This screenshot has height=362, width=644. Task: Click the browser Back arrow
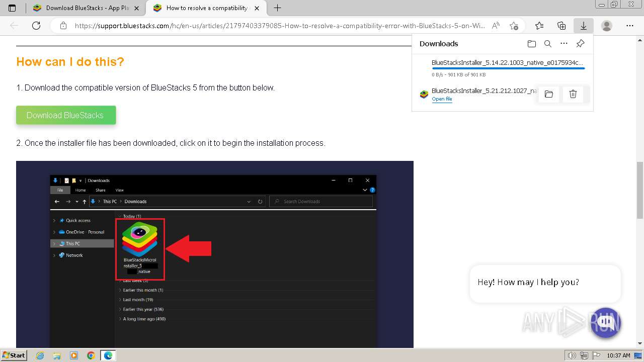coord(14,26)
